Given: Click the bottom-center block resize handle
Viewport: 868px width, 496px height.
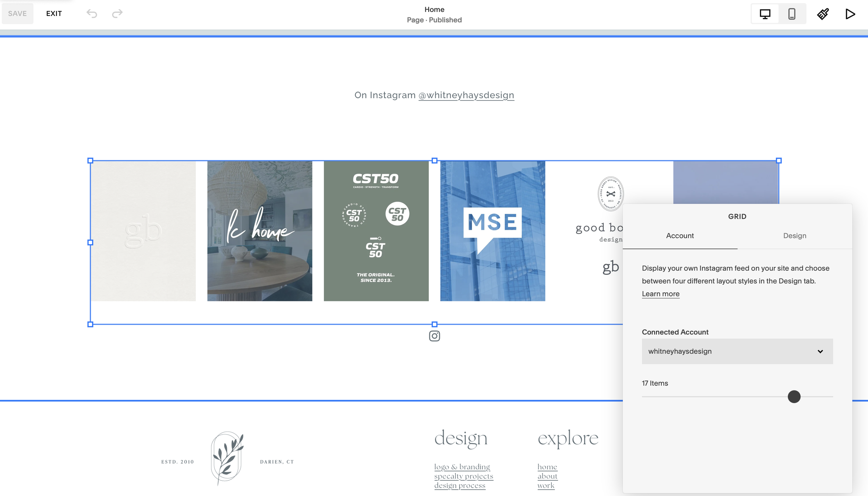Looking at the screenshot, I should (434, 325).
